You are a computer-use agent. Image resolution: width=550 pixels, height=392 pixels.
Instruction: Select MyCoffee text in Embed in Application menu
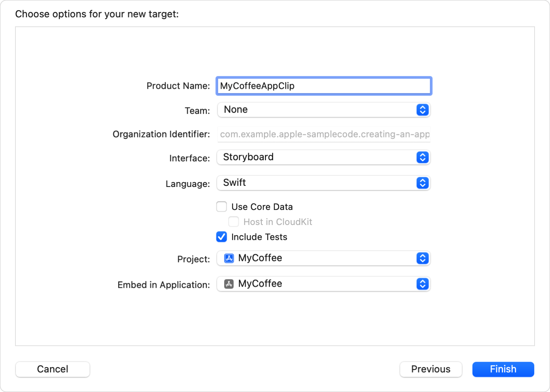click(x=260, y=284)
